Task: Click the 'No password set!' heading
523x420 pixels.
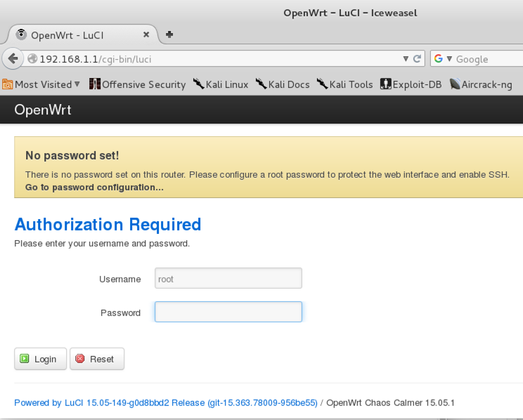Action: (x=72, y=155)
